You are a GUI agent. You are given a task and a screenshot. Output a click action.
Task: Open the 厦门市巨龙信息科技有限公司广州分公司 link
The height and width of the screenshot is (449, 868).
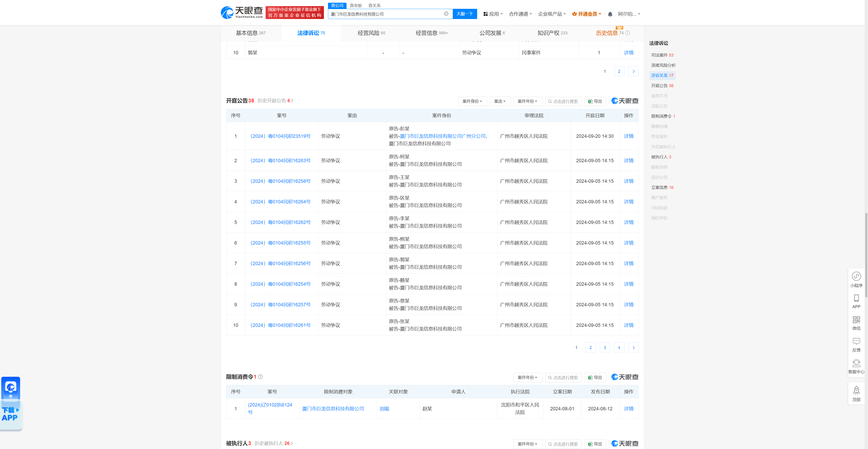pos(442,136)
